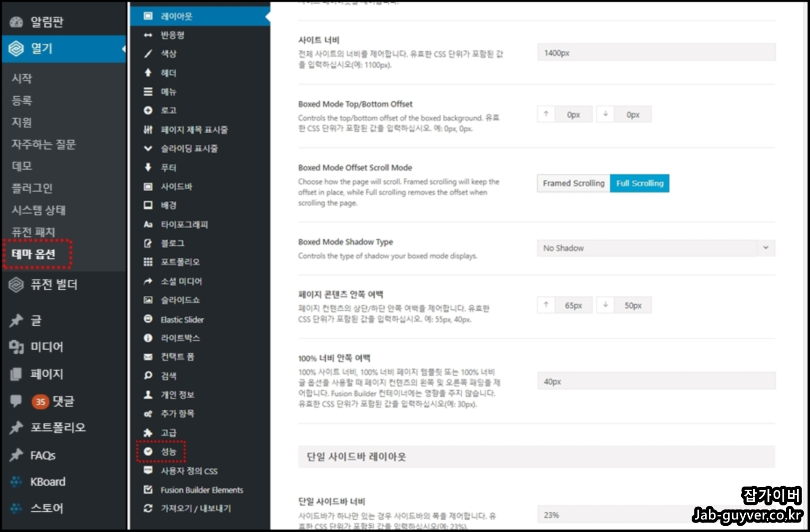
Task: Click the 댓글 speech bubble icon
Action: [16, 401]
